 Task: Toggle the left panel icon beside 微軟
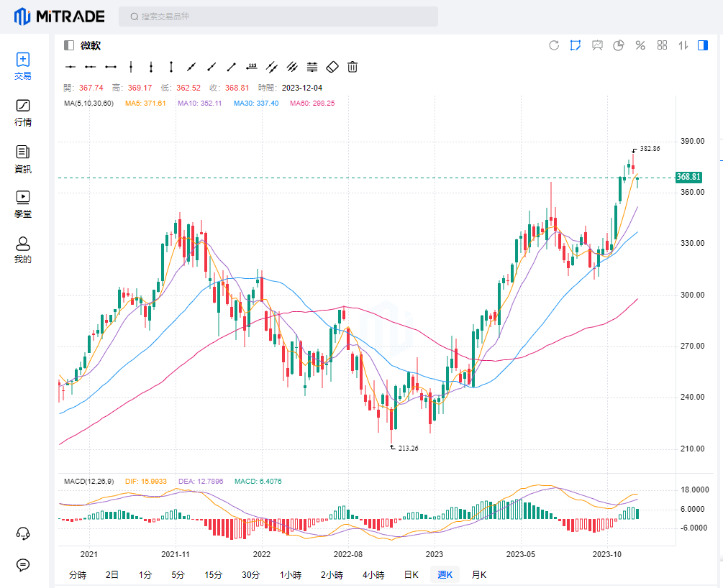69,45
